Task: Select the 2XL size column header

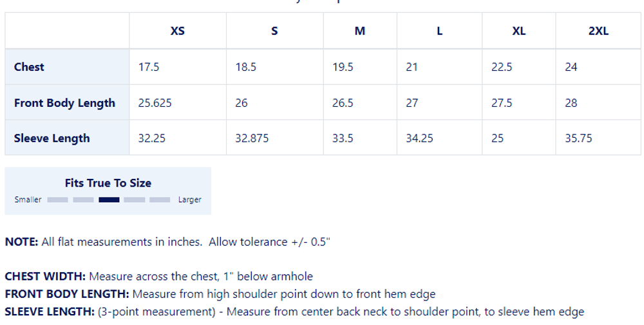Action: point(598,31)
